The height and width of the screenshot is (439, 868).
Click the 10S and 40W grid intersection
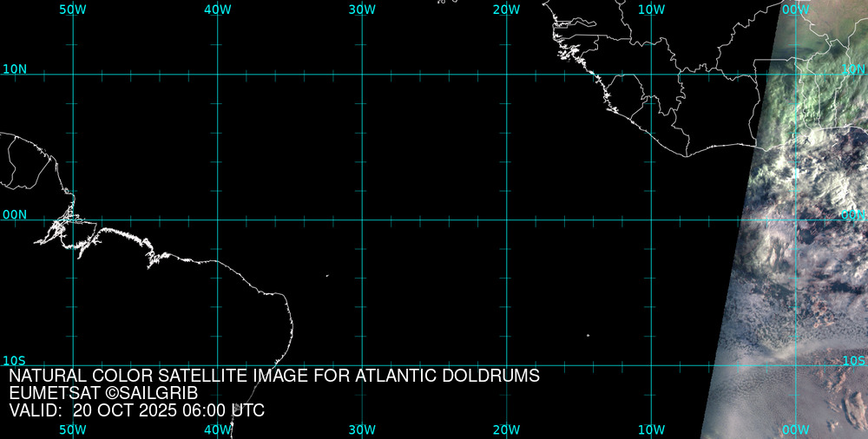tap(218, 365)
